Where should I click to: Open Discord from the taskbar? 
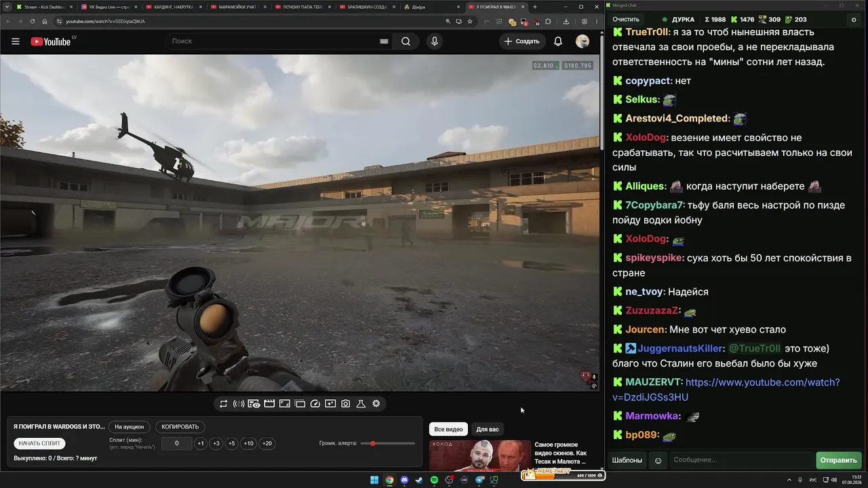coord(405,481)
